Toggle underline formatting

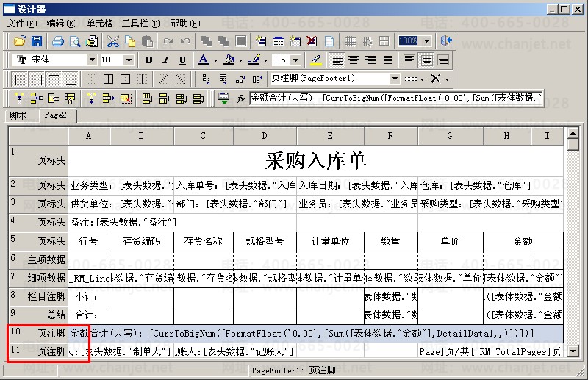point(182,60)
